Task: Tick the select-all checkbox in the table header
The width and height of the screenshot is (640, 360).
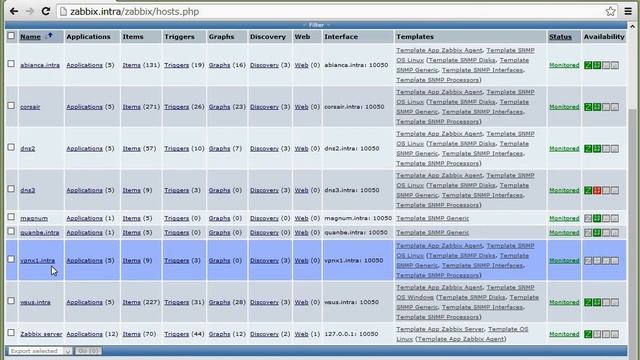Action: pyautogui.click(x=11, y=36)
